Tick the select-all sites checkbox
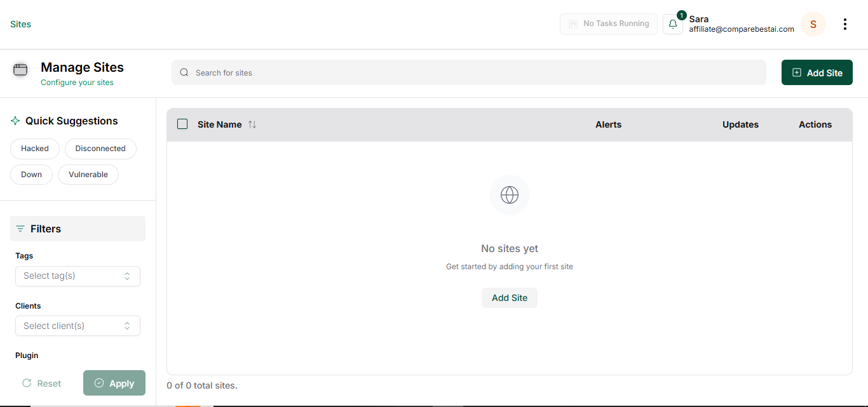This screenshot has height=407, width=868. pos(182,124)
